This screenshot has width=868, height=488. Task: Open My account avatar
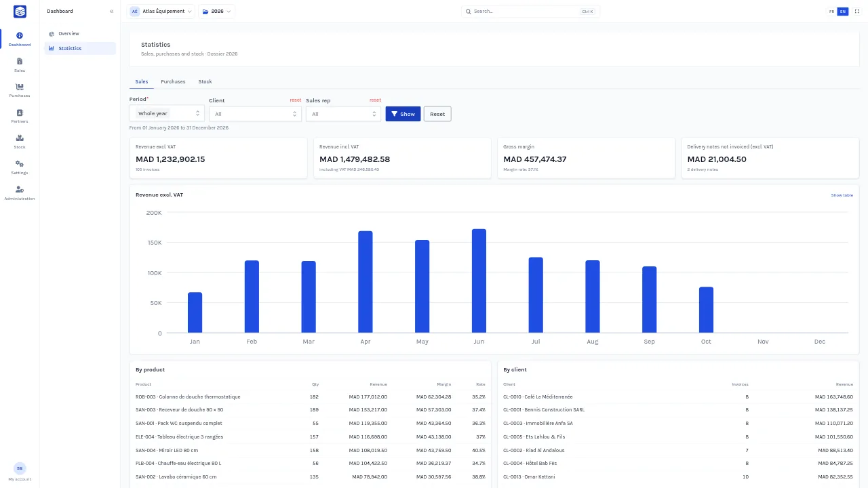(x=20, y=468)
